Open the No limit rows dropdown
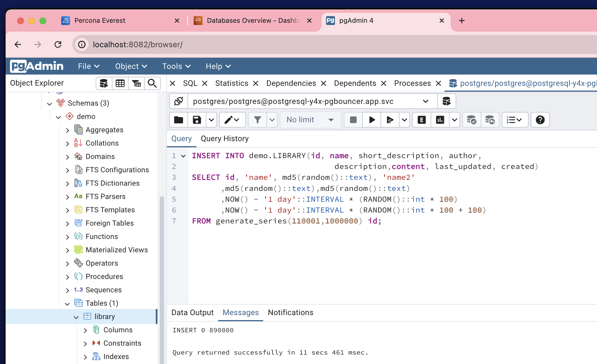The image size is (597, 364). [310, 120]
